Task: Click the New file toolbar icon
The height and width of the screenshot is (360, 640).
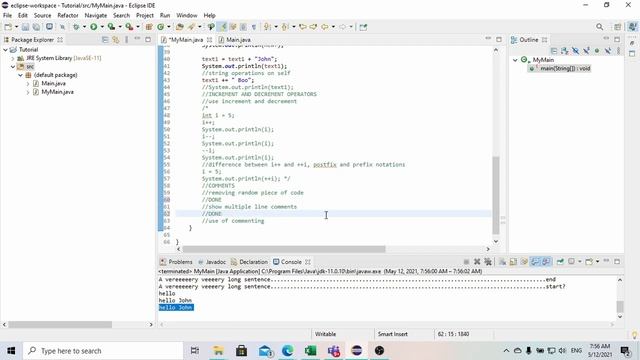Action: coord(8,27)
